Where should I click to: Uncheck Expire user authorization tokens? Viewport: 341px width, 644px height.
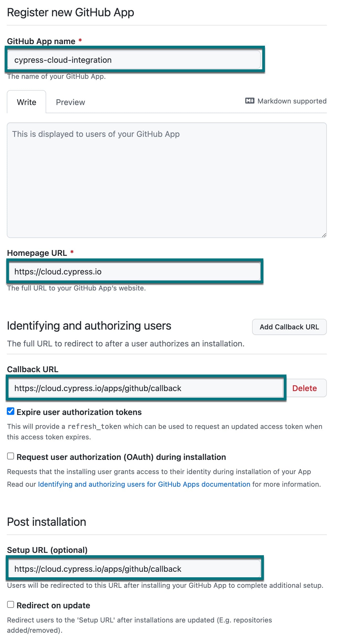[10, 412]
